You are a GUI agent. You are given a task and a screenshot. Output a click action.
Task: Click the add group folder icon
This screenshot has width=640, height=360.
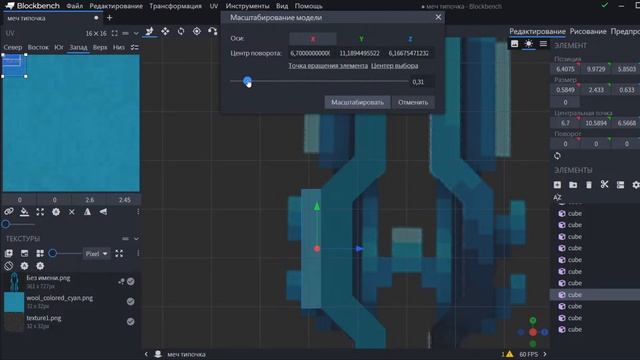(x=573, y=185)
